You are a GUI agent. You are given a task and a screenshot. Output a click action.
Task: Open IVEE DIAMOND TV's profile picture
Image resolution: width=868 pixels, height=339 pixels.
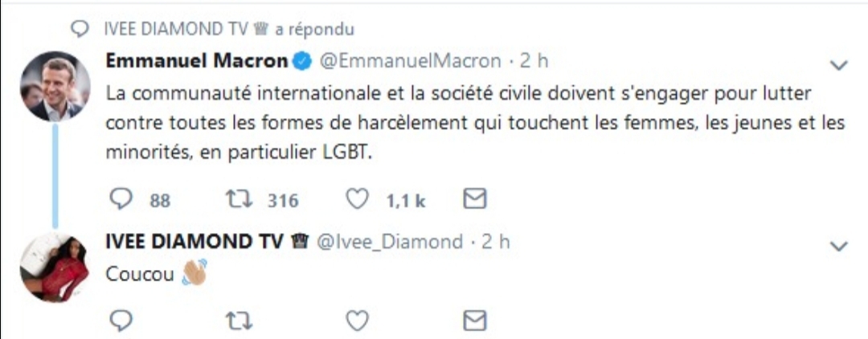click(55, 268)
